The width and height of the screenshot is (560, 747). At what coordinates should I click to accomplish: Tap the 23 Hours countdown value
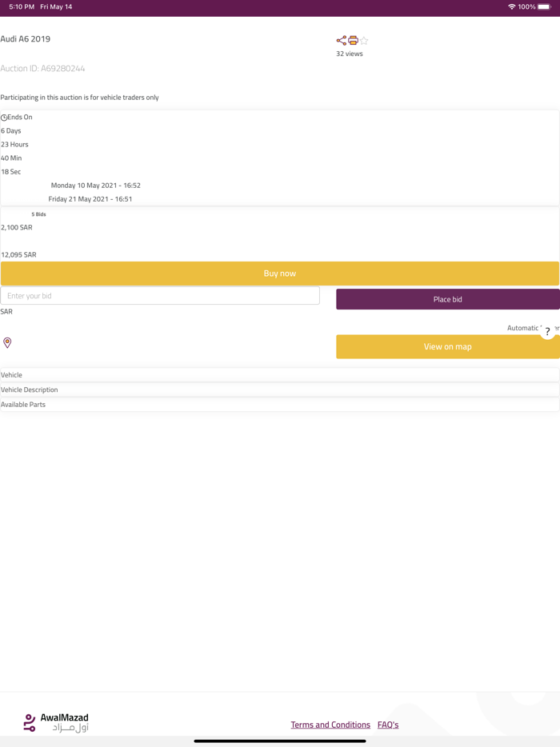click(14, 144)
